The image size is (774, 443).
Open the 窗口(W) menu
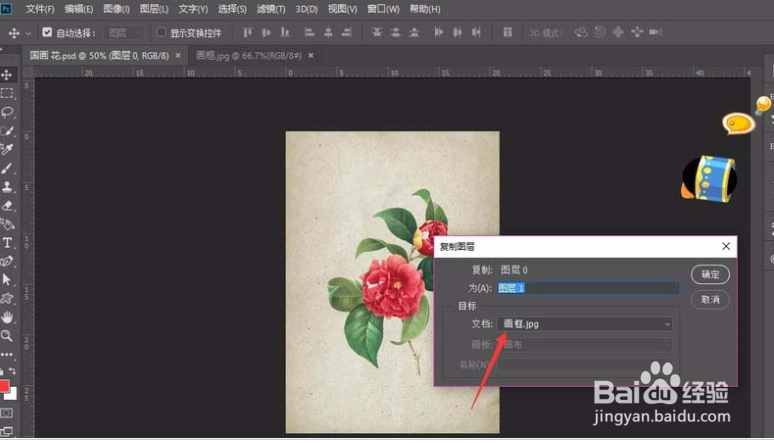pos(383,9)
